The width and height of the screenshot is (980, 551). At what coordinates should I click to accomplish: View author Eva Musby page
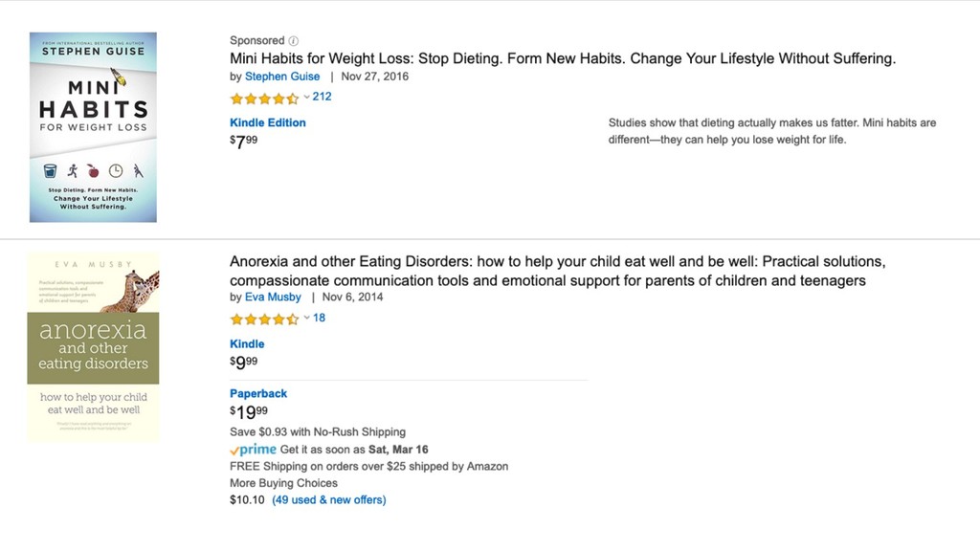273,298
